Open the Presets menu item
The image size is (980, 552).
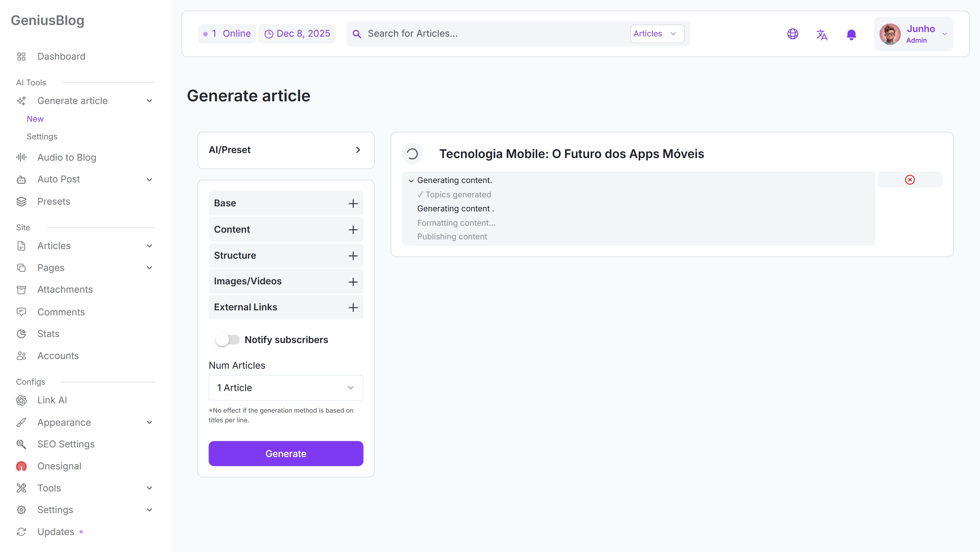[54, 201]
